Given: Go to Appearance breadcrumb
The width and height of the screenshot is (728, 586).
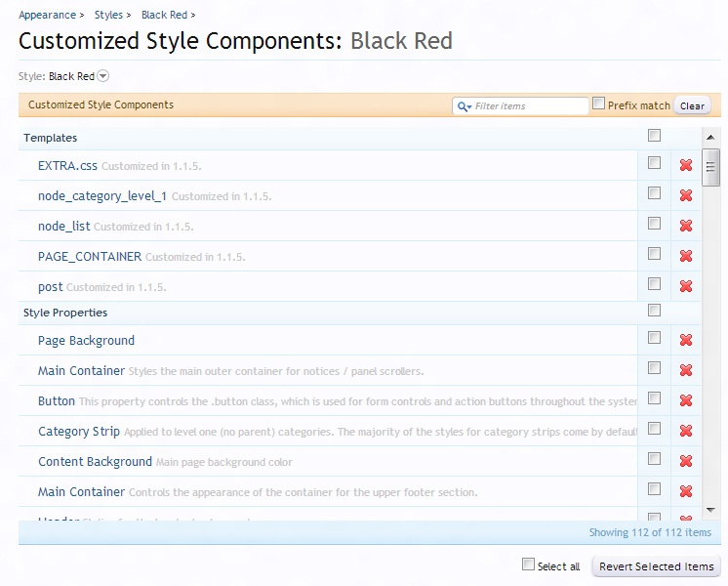Looking at the screenshot, I should click(x=47, y=15).
